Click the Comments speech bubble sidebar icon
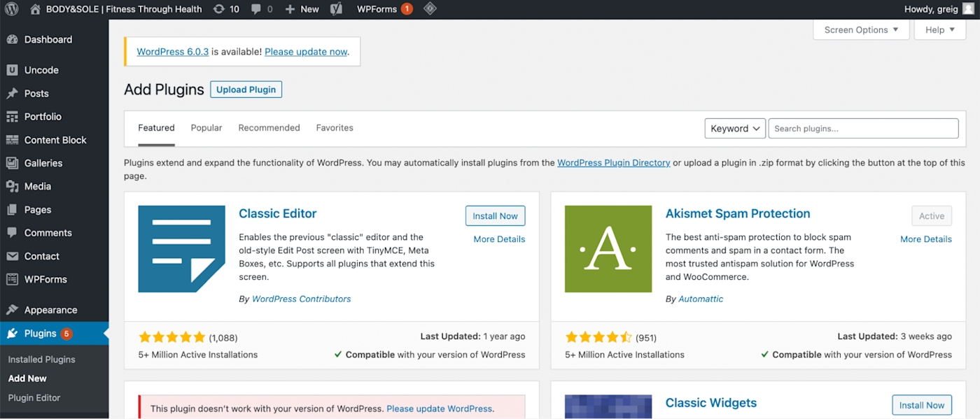 click(12, 233)
